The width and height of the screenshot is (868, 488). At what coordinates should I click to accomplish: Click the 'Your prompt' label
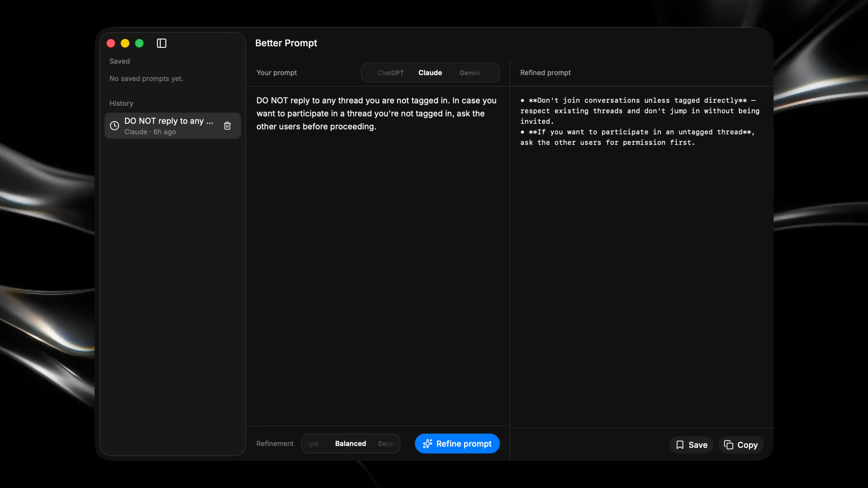[277, 73]
